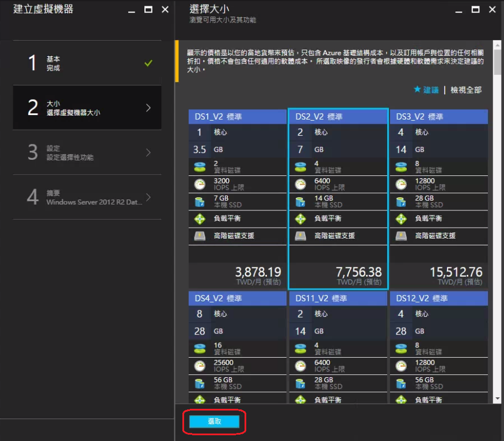504x441 pixels.
Task: Click the IOPS gauge icon in DS12_V2
Action: tap(401, 366)
